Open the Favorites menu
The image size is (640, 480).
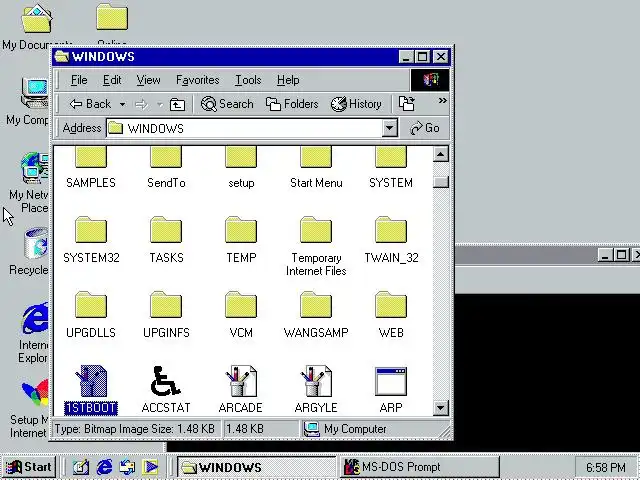[198, 80]
